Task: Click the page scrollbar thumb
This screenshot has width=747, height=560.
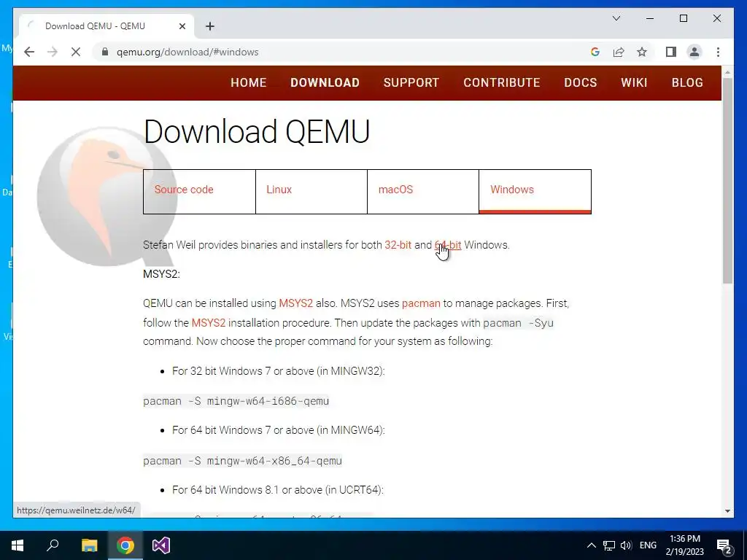Action: coord(727,181)
